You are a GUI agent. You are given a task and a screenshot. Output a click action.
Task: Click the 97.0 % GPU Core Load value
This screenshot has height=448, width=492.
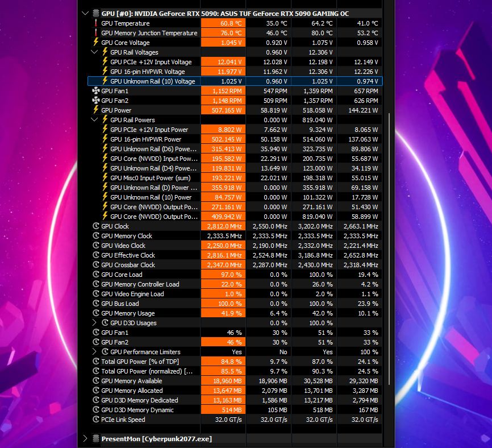tap(231, 275)
